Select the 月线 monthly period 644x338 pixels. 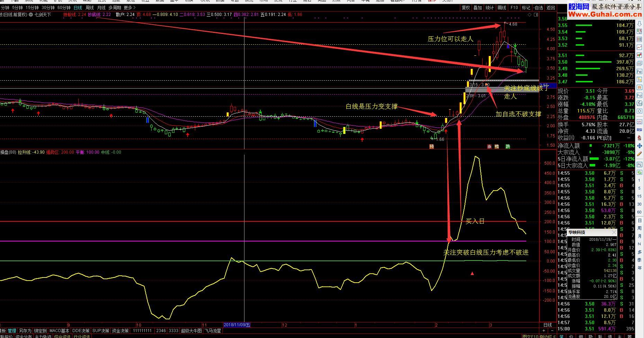101,8
